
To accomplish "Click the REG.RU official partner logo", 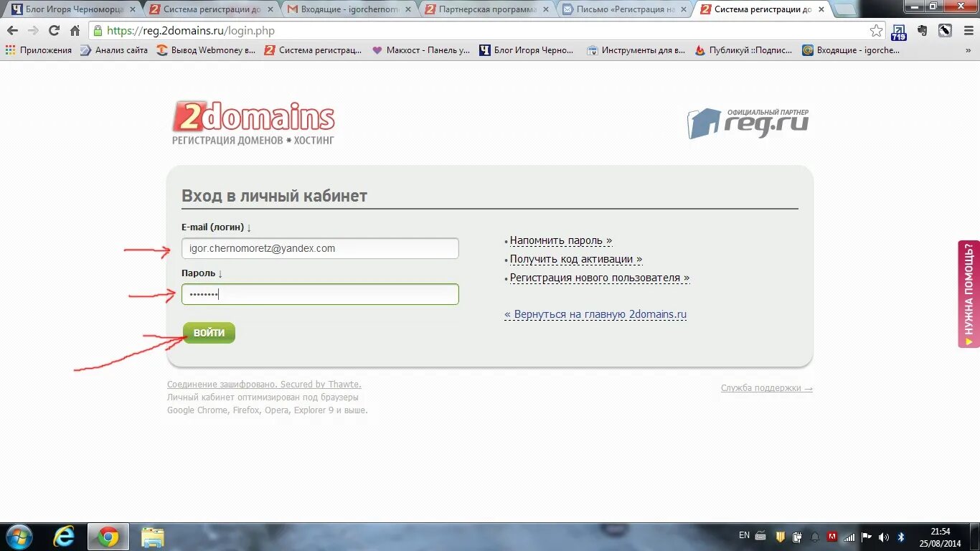I will pos(748,123).
